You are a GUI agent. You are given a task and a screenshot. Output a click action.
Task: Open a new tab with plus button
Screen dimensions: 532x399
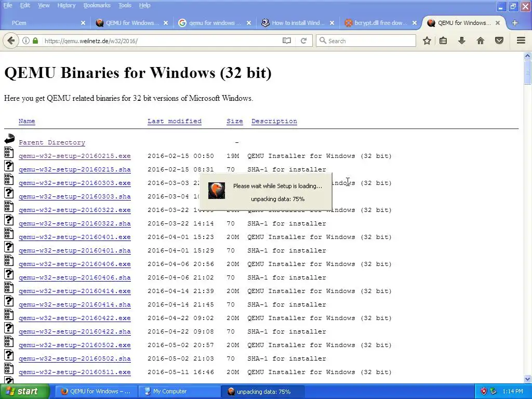(x=515, y=23)
